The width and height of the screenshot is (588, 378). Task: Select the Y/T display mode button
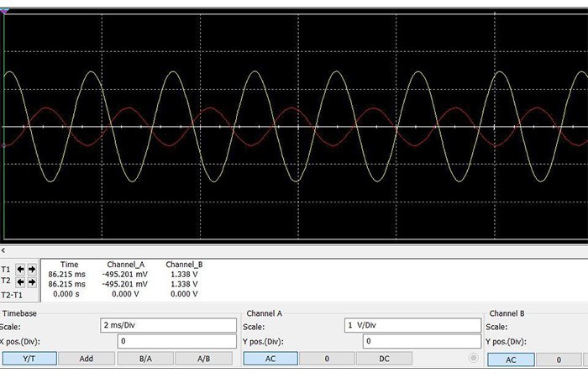(x=29, y=359)
